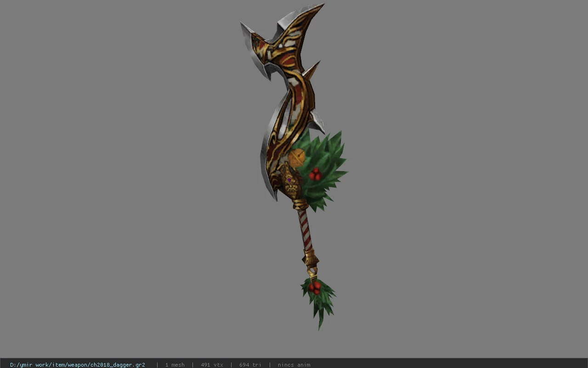Click the '694 tri' triangle count
588x368 pixels.
coord(250,365)
